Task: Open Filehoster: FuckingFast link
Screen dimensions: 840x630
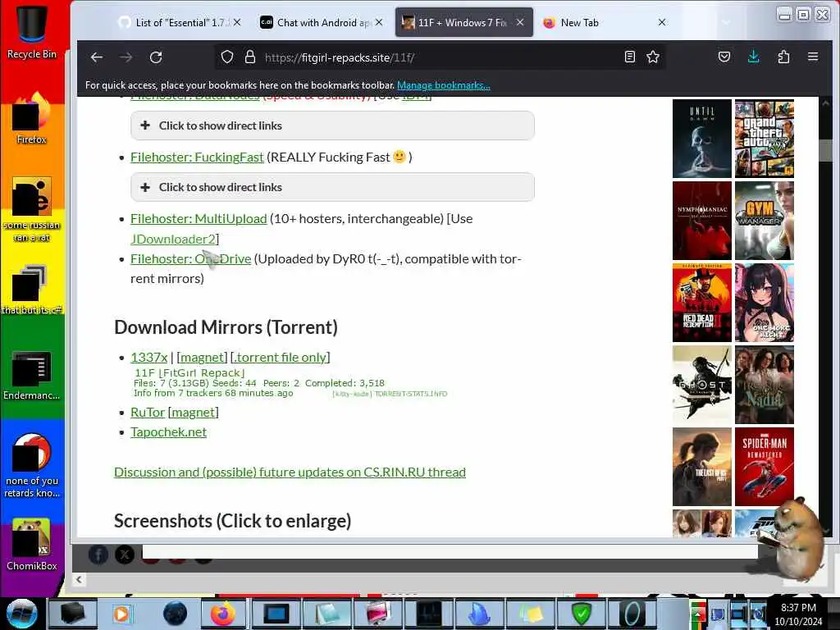Action: click(197, 157)
